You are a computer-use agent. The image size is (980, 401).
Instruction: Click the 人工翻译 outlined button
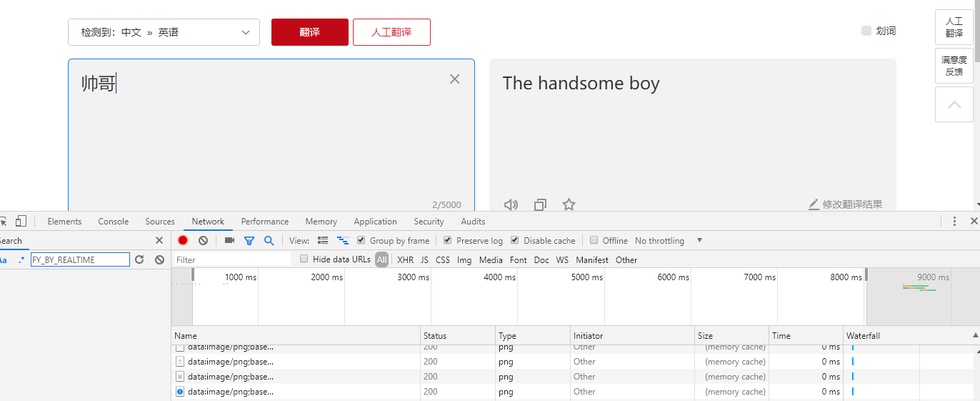point(391,32)
